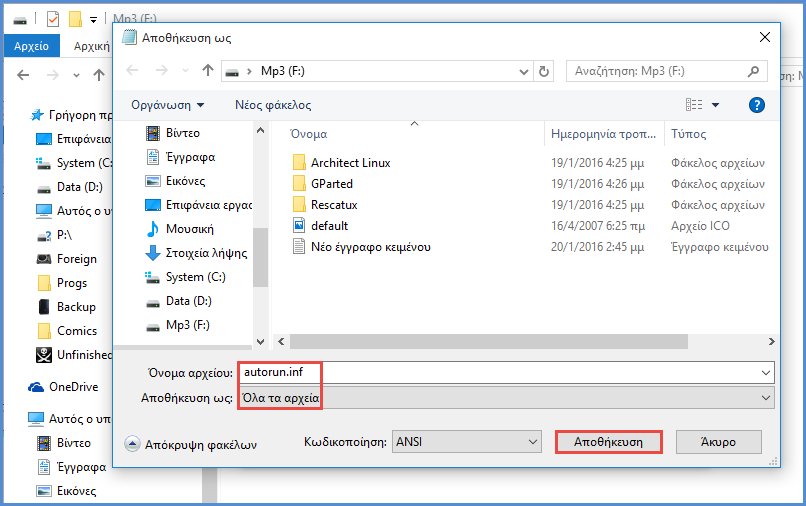Click the navigation pane scroll down arrow
The width and height of the screenshot is (806, 506).
(261, 341)
